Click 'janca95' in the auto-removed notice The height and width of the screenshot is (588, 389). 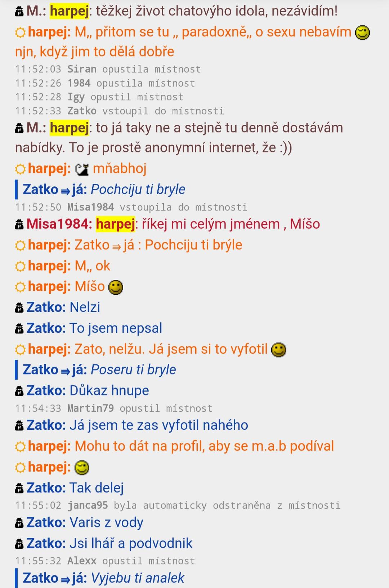[x=88, y=505]
